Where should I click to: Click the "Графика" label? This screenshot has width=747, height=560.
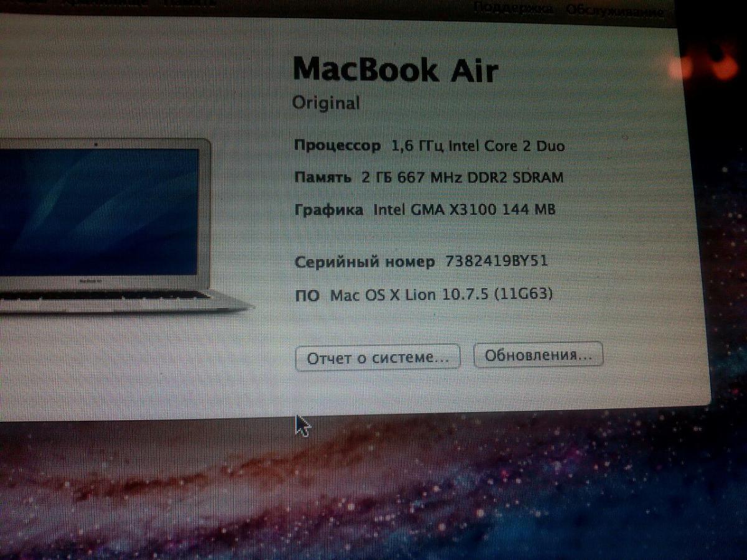(329, 210)
